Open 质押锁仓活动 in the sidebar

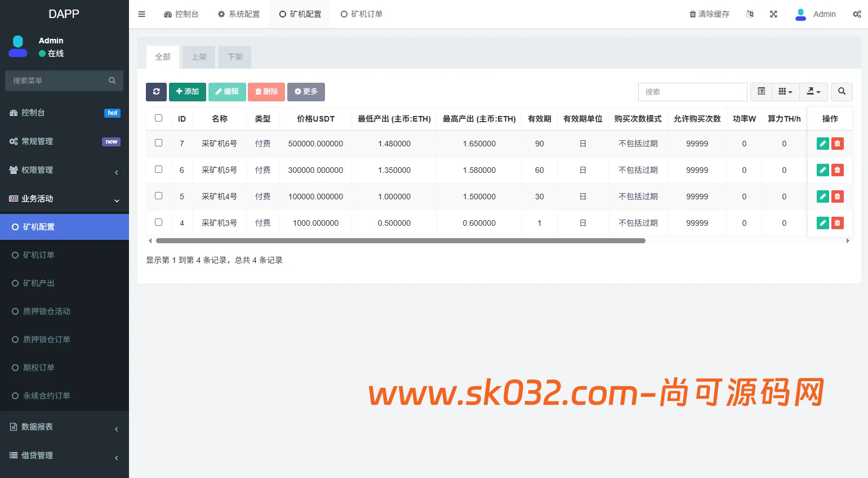pyautogui.click(x=64, y=311)
